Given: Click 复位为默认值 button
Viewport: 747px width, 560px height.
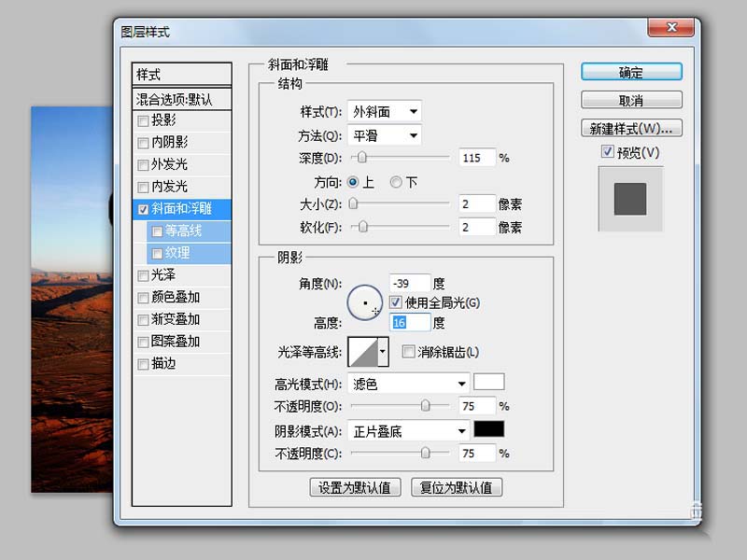Looking at the screenshot, I should (457, 487).
